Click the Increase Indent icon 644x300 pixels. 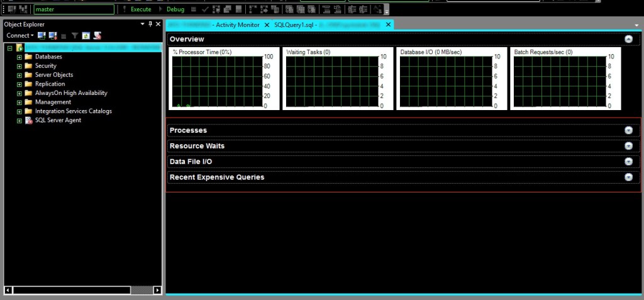[x=363, y=9]
